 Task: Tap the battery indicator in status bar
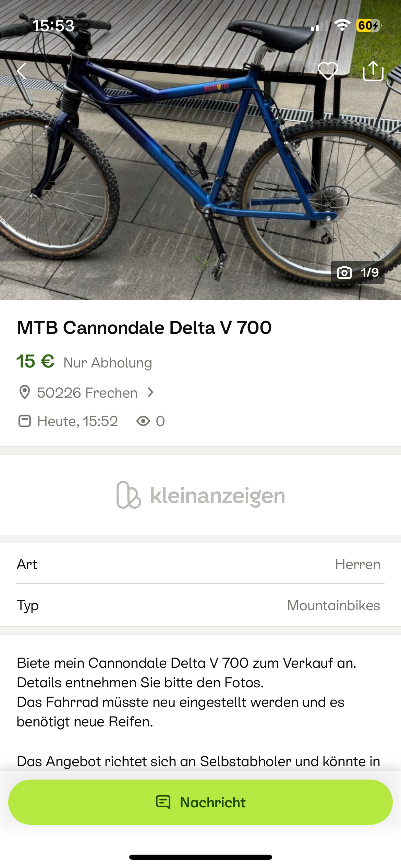(x=368, y=25)
